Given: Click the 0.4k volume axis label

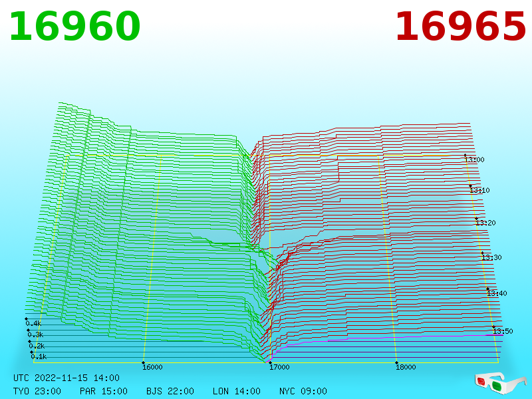Looking at the screenshot, I should click(x=34, y=323).
